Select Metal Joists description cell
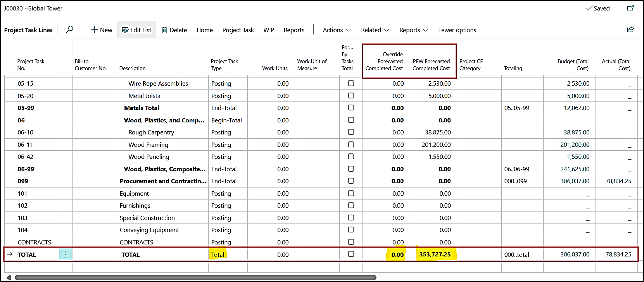 point(144,96)
